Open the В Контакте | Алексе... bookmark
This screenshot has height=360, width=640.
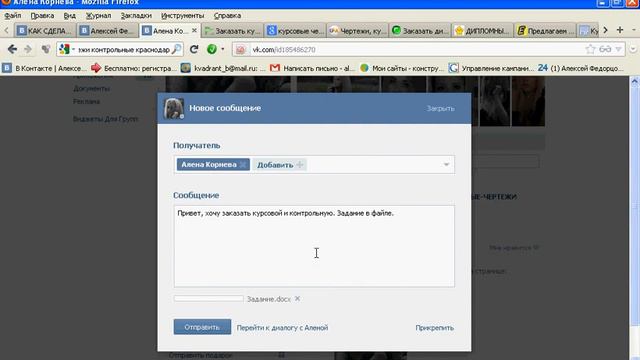click(44, 68)
